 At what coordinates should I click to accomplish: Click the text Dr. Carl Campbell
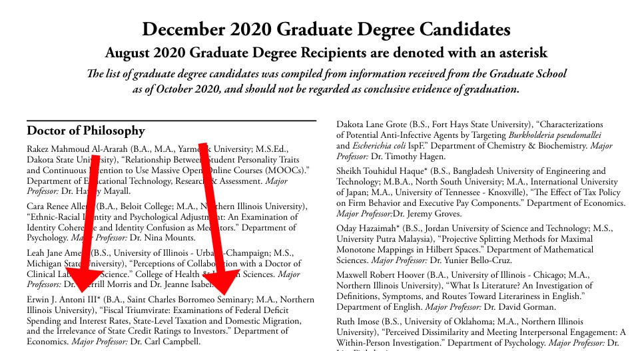pos(165,342)
